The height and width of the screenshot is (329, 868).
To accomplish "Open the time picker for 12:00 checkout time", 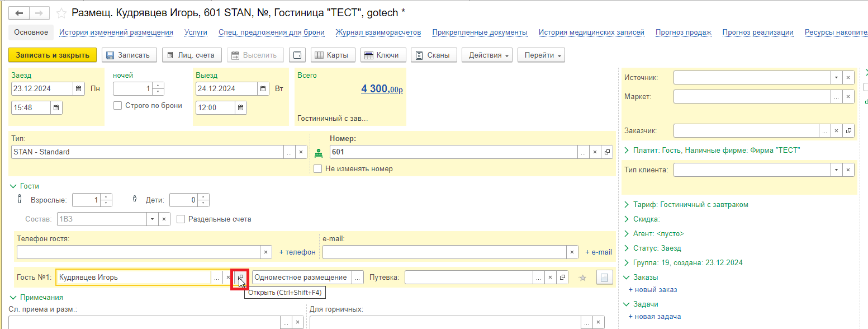I will (x=241, y=107).
